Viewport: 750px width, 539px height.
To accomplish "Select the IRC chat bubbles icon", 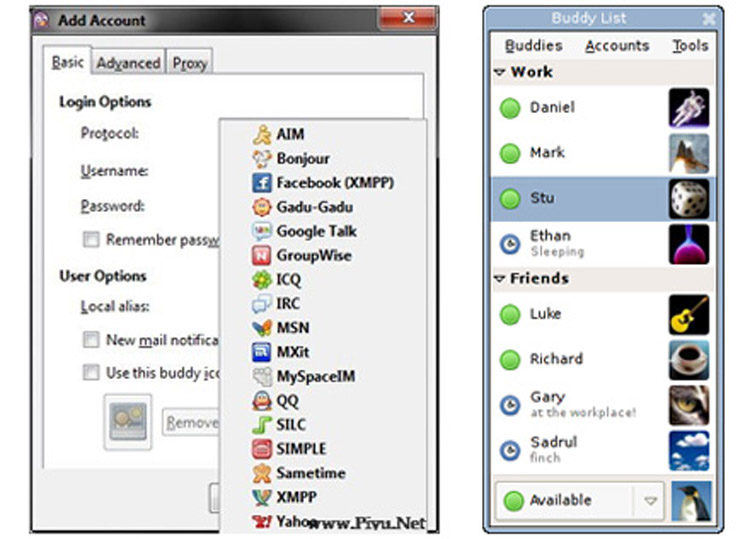I will [x=262, y=304].
